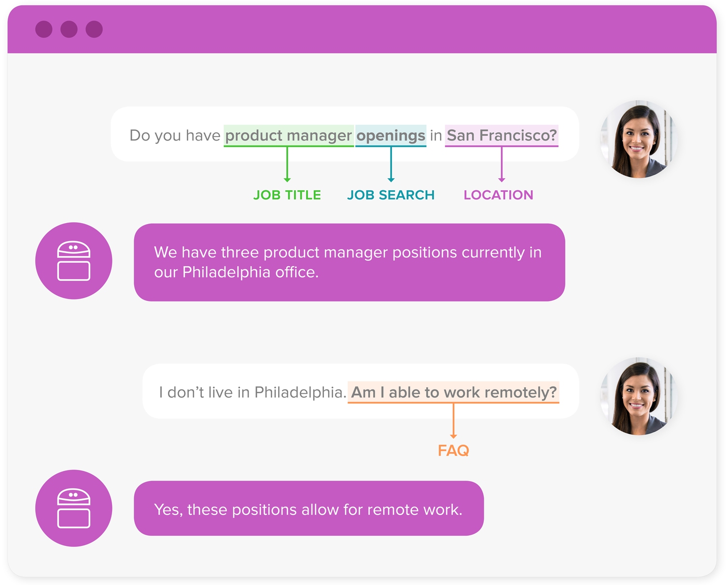Click the remote work bot reply bubble

click(308, 509)
